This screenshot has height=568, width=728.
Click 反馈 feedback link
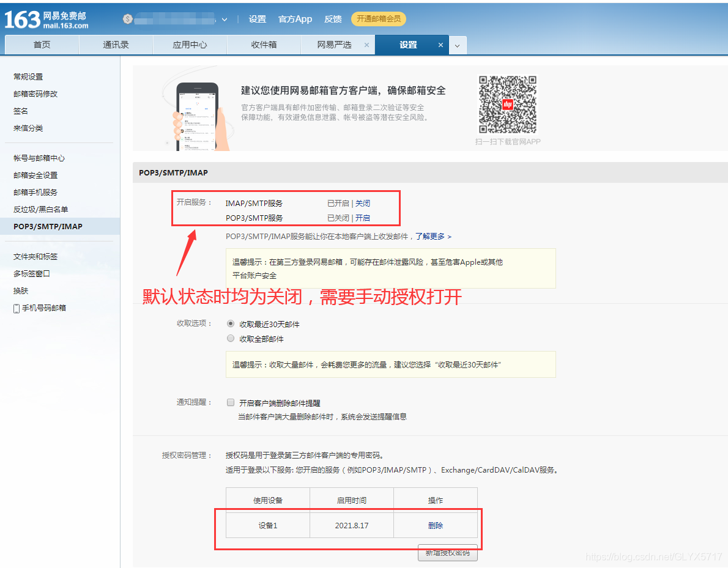(x=333, y=19)
